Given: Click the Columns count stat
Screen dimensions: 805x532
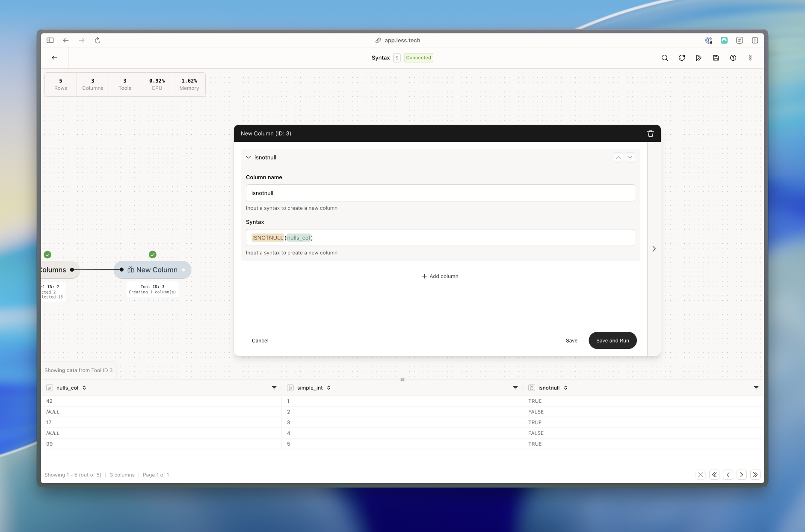Looking at the screenshot, I should 93,84.
